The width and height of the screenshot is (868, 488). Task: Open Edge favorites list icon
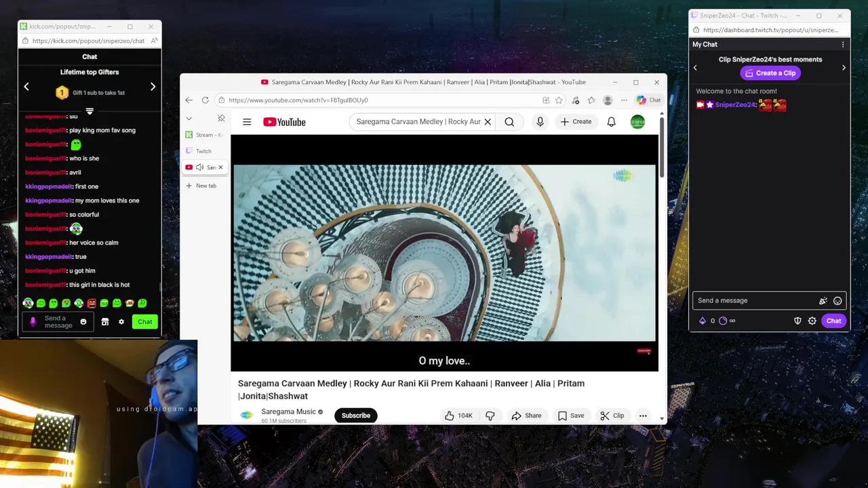pyautogui.click(x=591, y=100)
